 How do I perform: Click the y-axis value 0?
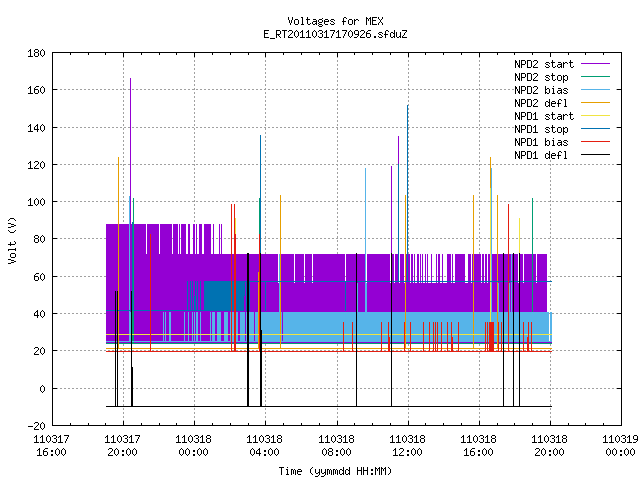click(42, 389)
